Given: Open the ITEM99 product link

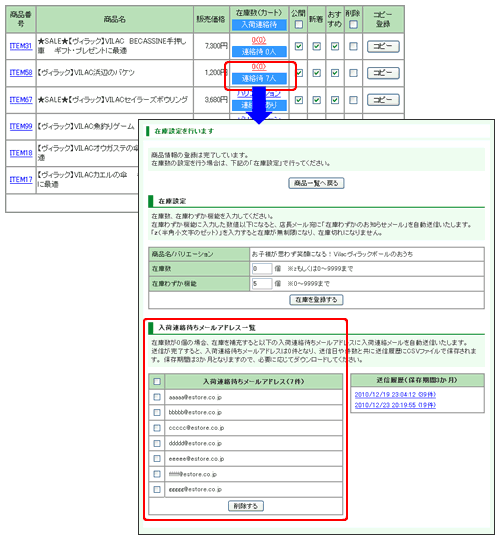Looking at the screenshot, I should 21,126.
